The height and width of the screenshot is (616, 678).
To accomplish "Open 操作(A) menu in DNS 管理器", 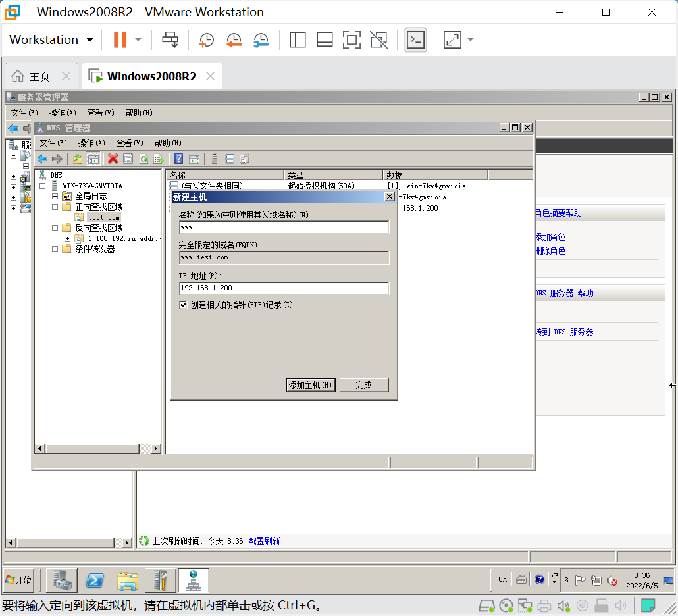I will pos(91,143).
